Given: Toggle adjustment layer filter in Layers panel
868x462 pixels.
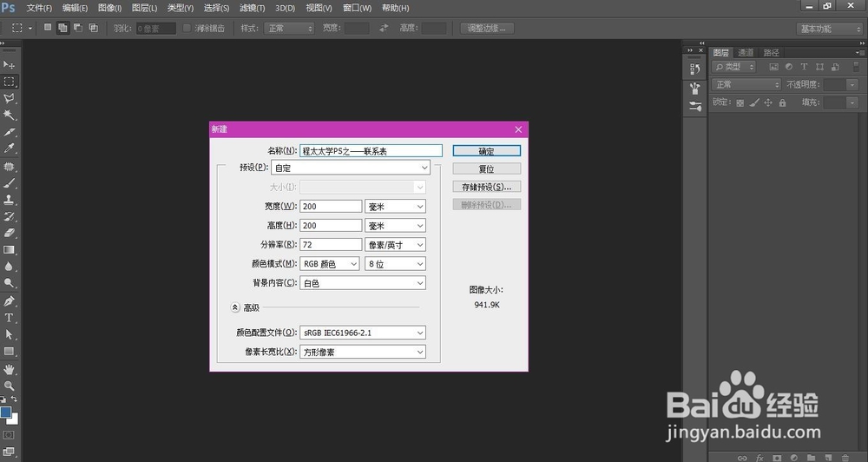Looking at the screenshot, I should click(x=789, y=67).
